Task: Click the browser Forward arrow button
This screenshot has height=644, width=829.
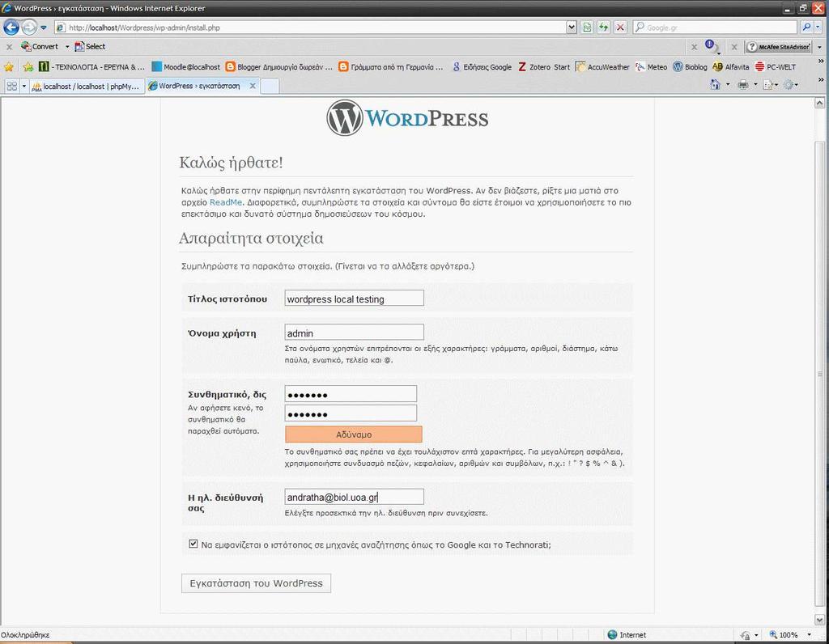Action: (28, 27)
